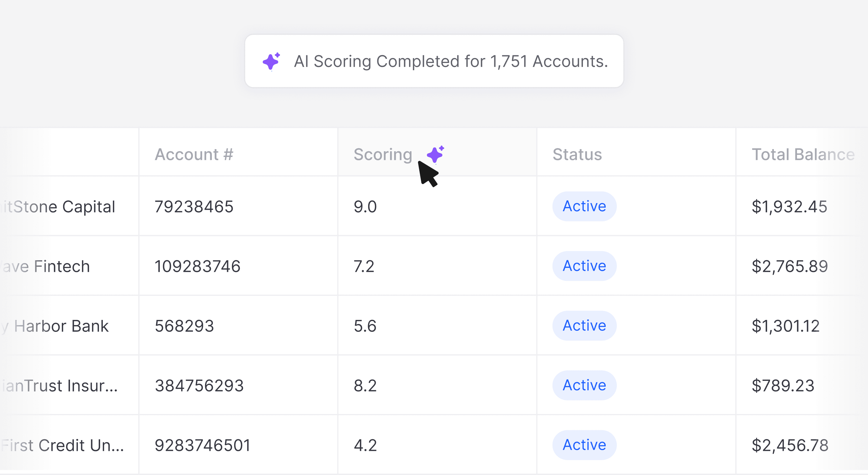Sort by the Scoring column header
The image size is (868, 475).
(383, 155)
